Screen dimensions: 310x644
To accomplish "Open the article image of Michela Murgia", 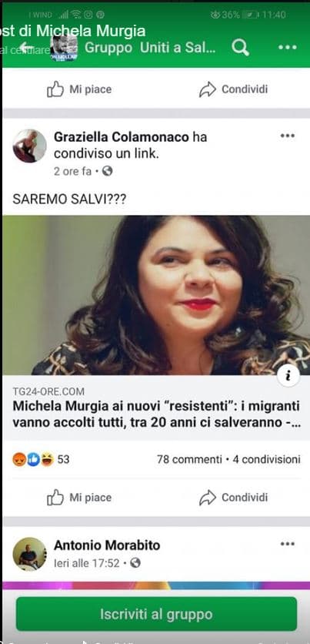I will 156,295.
